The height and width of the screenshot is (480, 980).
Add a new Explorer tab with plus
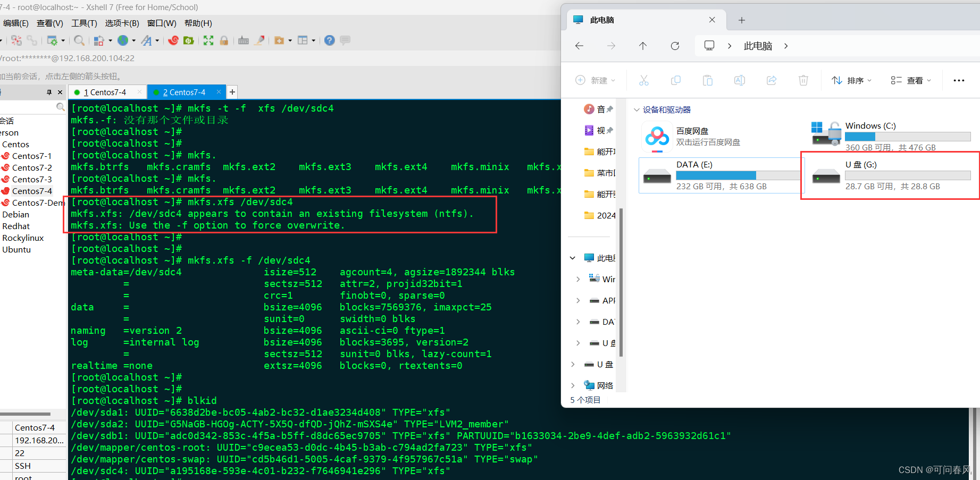pyautogui.click(x=742, y=20)
